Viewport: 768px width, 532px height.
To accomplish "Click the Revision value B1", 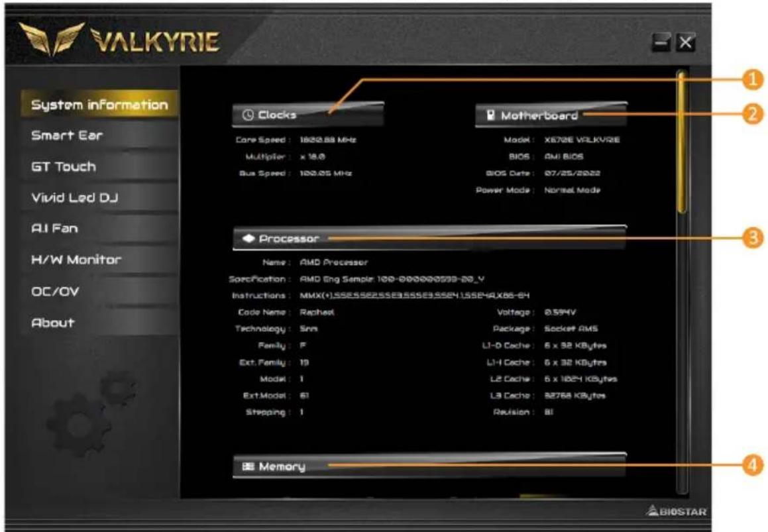I will (549, 413).
